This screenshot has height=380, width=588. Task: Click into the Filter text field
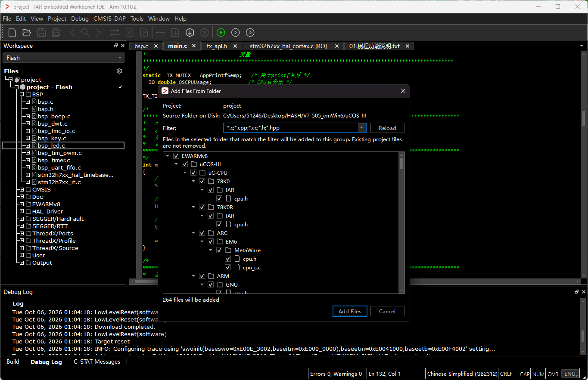click(291, 128)
